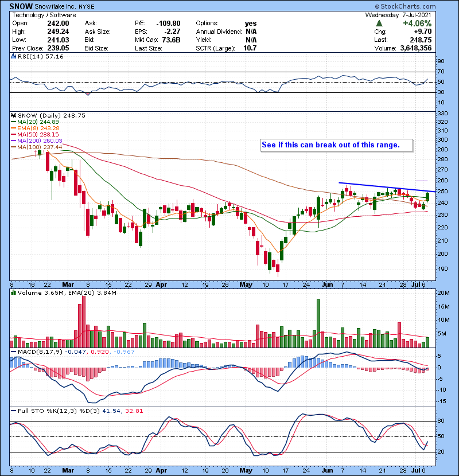
Task: Click the green up-arrow change indicator
Action: tap(379, 24)
